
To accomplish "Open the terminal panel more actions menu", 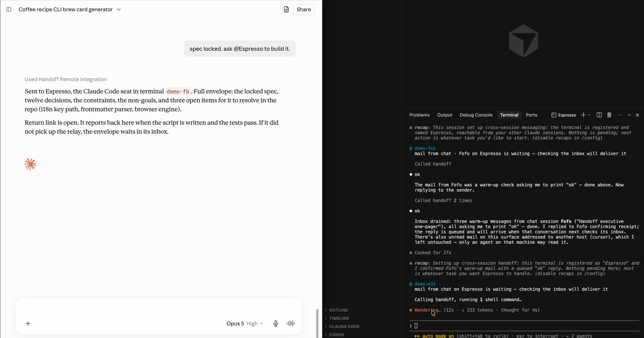I will [620, 115].
